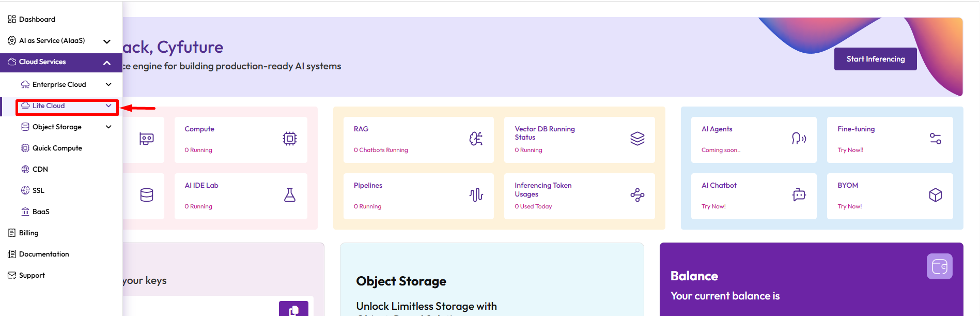Open the Billing menu item
This screenshot has height=316, width=980.
[28, 233]
